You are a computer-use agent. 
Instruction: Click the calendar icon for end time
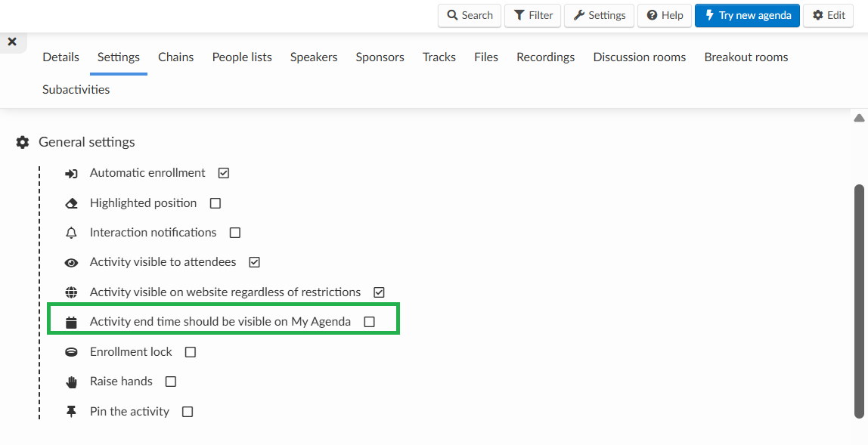[x=71, y=322]
